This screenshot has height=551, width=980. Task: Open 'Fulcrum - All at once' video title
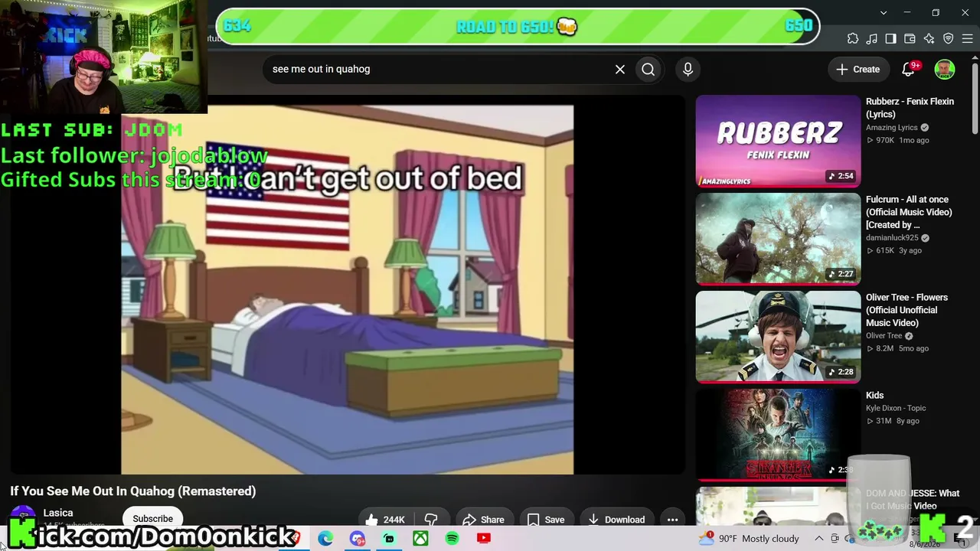(x=909, y=212)
